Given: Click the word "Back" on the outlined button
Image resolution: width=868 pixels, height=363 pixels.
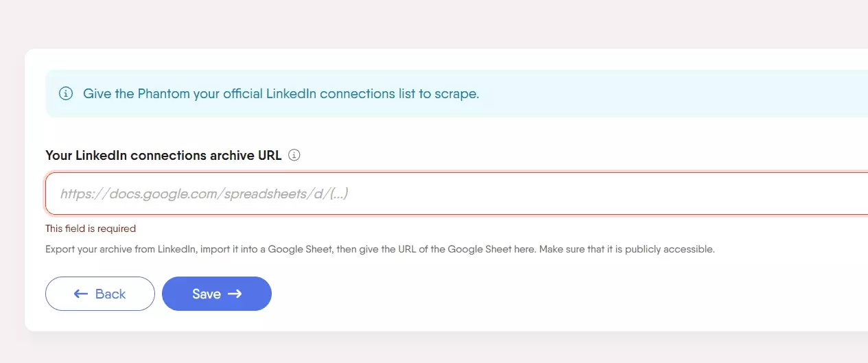Looking at the screenshot, I should [110, 294].
